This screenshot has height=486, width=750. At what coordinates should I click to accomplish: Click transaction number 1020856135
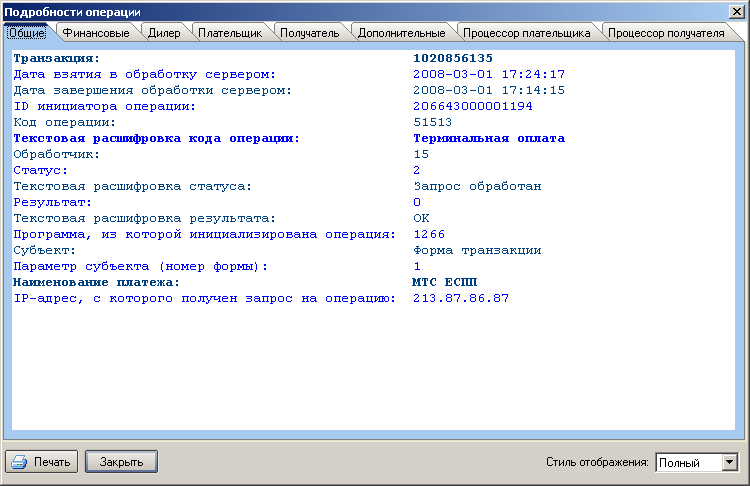pos(452,58)
